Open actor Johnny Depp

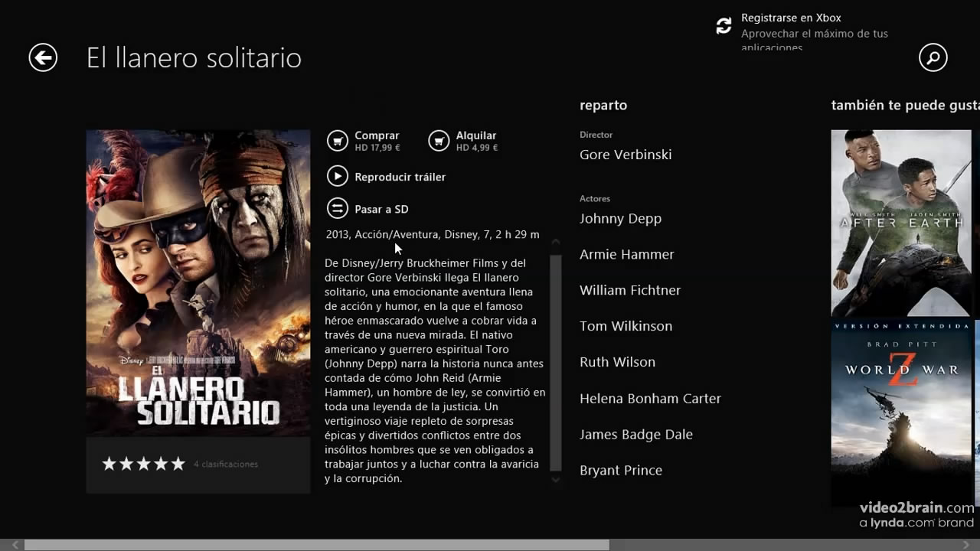(620, 219)
